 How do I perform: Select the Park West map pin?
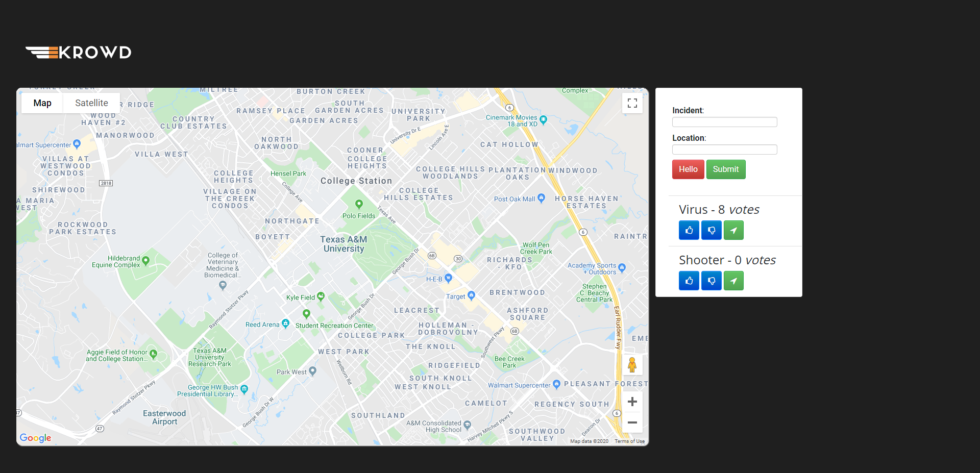(x=313, y=371)
